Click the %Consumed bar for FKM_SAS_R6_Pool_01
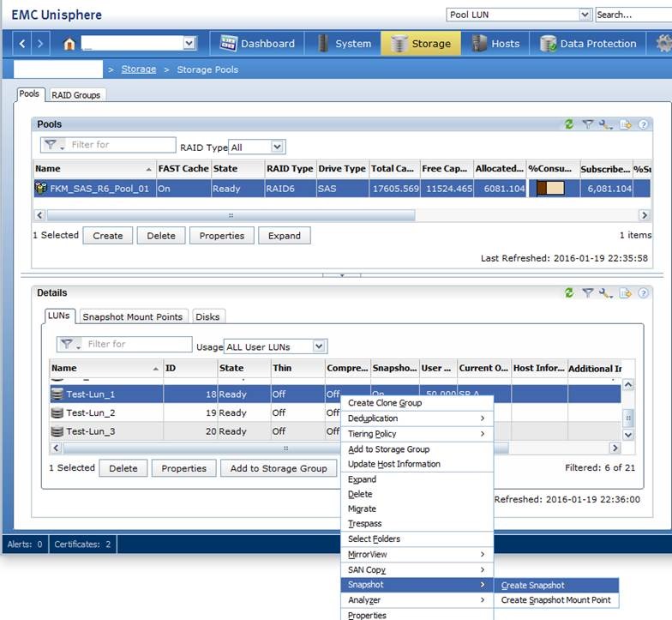 550,189
